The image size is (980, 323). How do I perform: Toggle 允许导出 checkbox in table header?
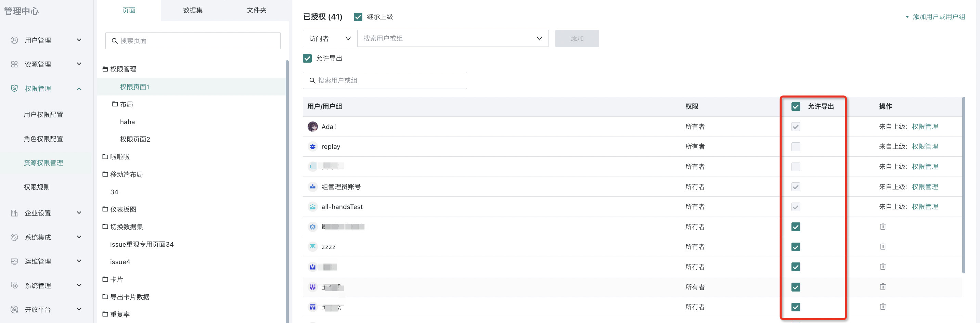796,106
